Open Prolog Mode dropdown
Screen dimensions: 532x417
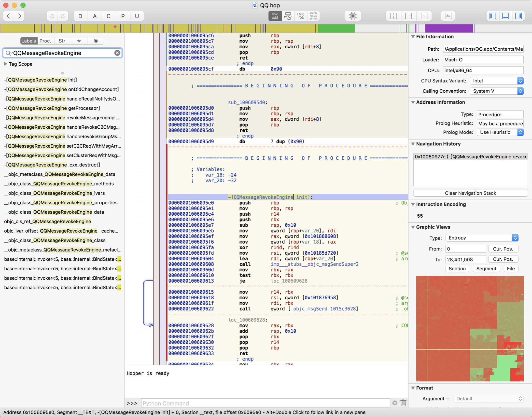point(500,132)
